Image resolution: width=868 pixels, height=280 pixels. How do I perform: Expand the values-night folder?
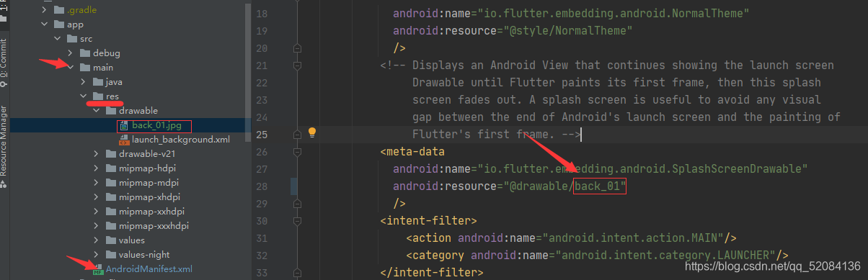[x=97, y=255]
